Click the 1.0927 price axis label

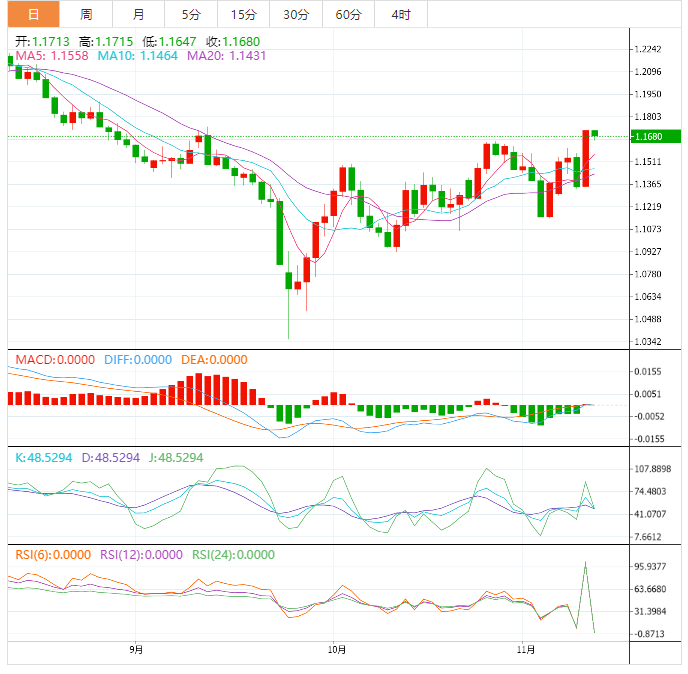point(648,251)
